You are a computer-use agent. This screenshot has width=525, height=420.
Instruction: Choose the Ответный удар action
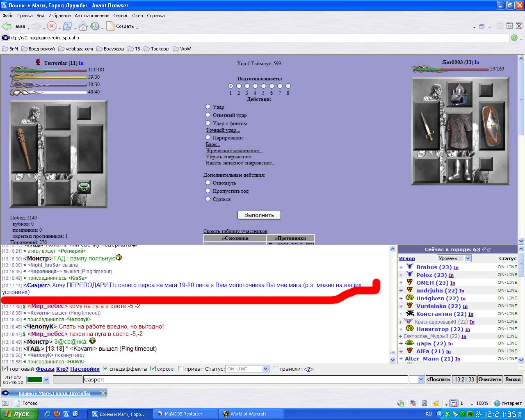tap(208, 115)
